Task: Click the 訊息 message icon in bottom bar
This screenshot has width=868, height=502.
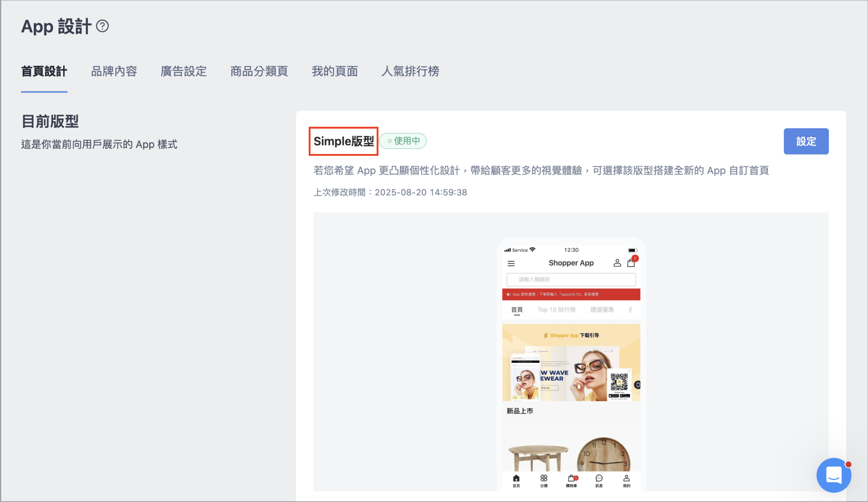Action: pyautogui.click(x=599, y=481)
